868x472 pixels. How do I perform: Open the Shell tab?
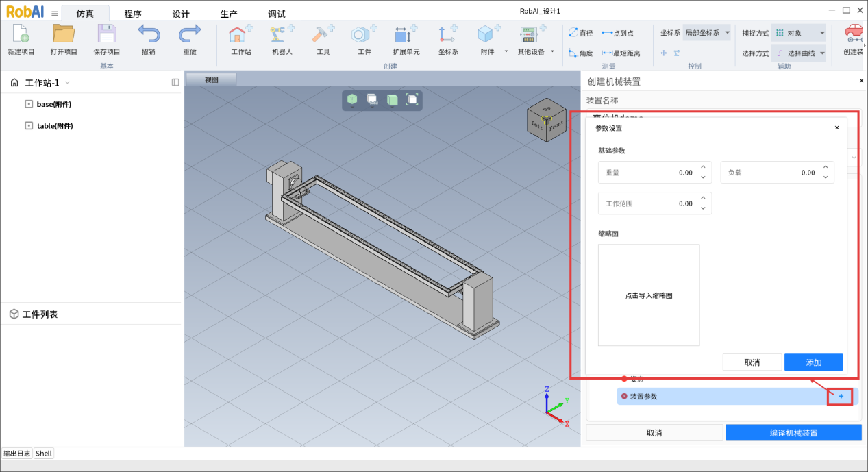coord(44,454)
